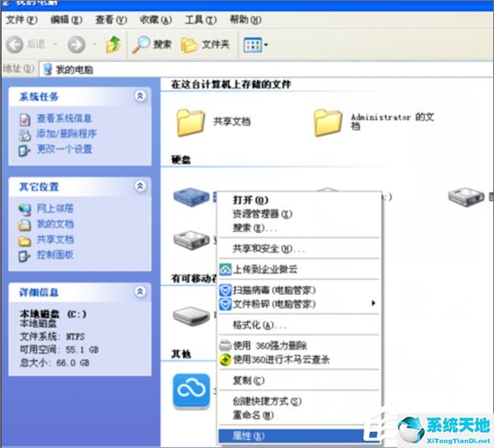
Task: Choose 搜索(E)... in context menu
Action: (299, 228)
